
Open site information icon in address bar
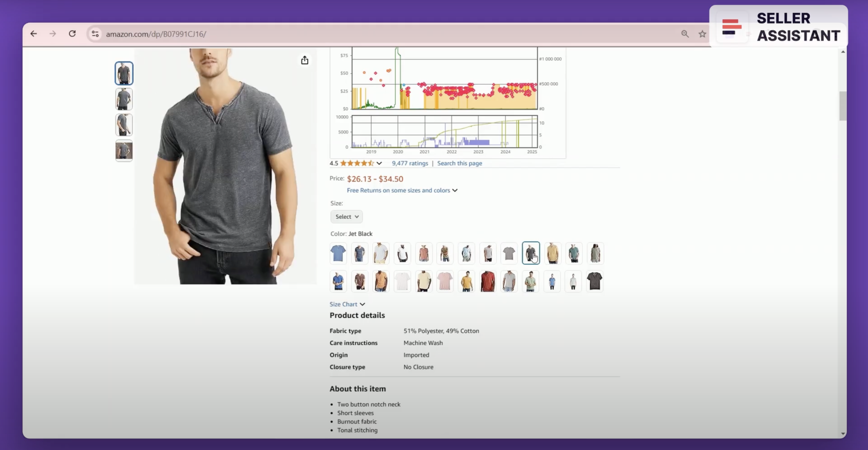pyautogui.click(x=95, y=34)
